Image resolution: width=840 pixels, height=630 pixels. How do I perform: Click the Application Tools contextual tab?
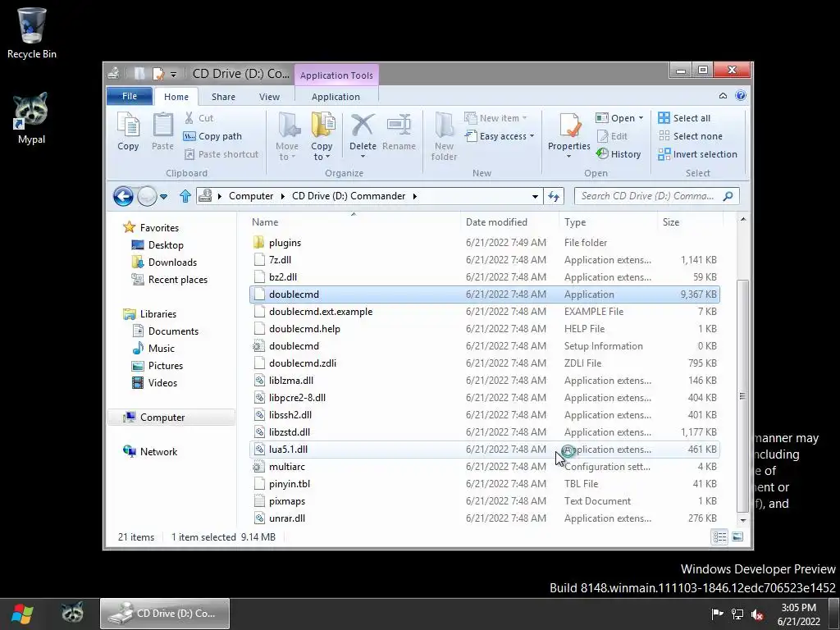pyautogui.click(x=336, y=75)
